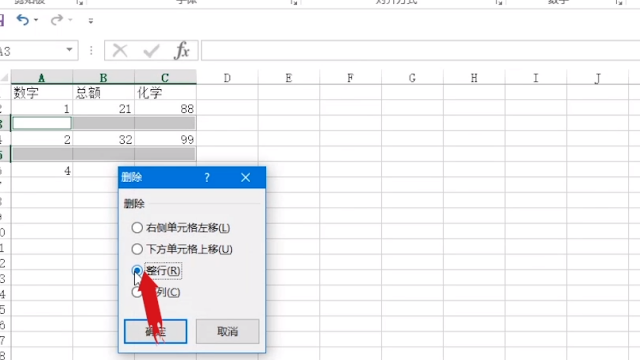This screenshot has width=640, height=360.
Task: Click into the formula bar input
Action: tap(420, 51)
